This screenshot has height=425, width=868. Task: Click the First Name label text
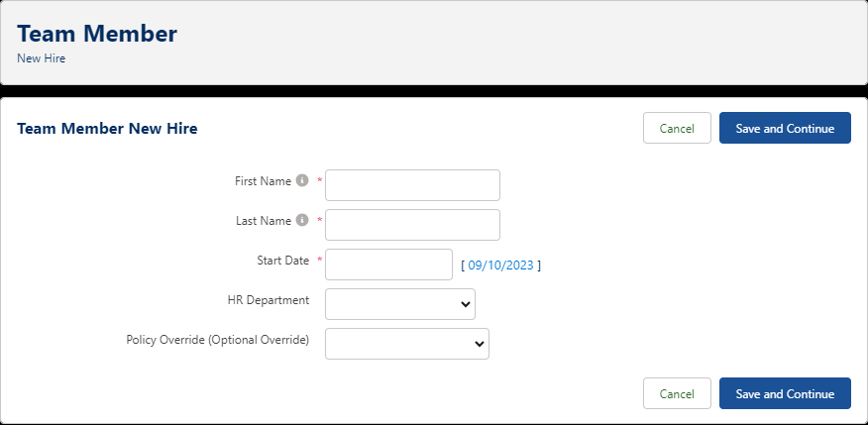pyautogui.click(x=263, y=181)
